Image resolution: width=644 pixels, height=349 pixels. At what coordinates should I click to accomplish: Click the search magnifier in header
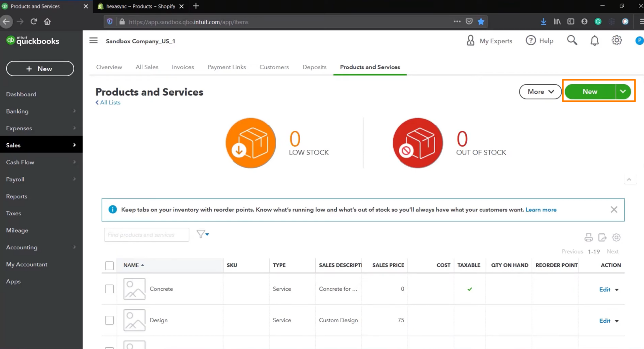click(x=572, y=40)
